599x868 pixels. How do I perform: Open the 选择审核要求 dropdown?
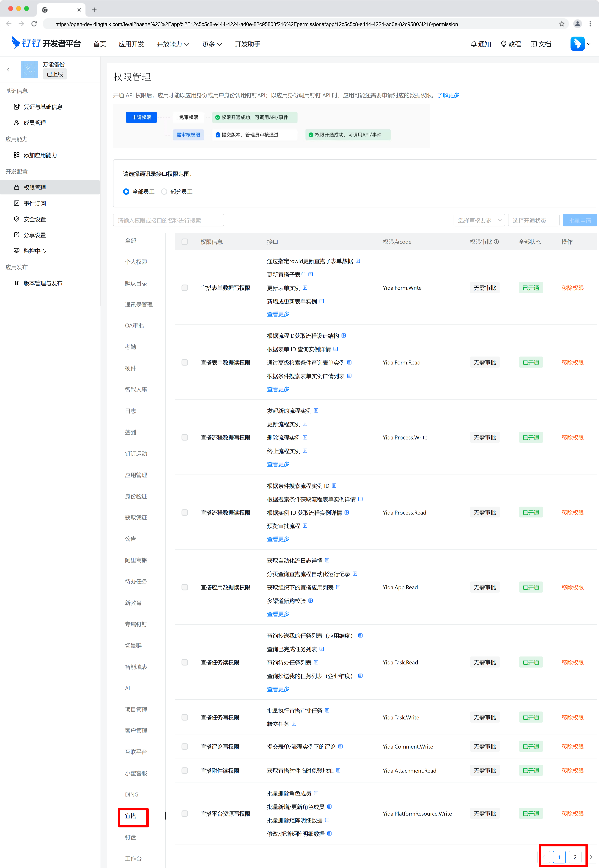pos(479,220)
